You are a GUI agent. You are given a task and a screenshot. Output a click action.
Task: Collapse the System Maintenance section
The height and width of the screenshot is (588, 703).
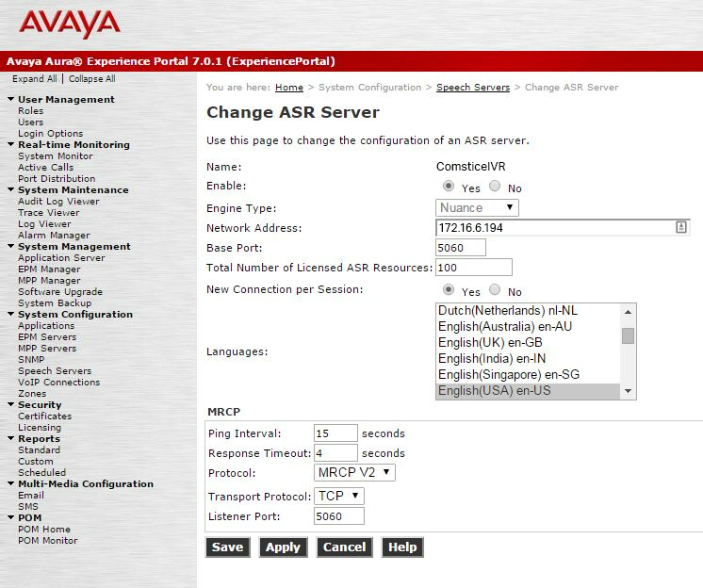pyautogui.click(x=10, y=189)
